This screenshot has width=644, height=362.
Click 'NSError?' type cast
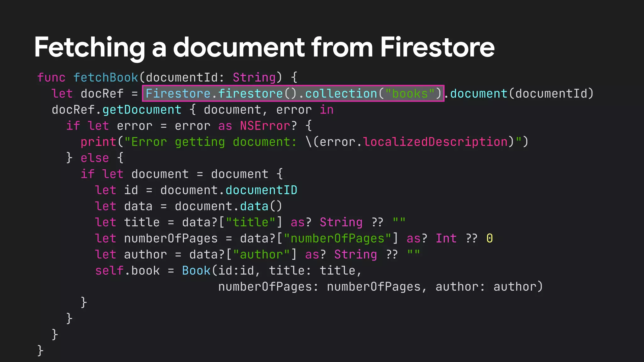tap(268, 126)
